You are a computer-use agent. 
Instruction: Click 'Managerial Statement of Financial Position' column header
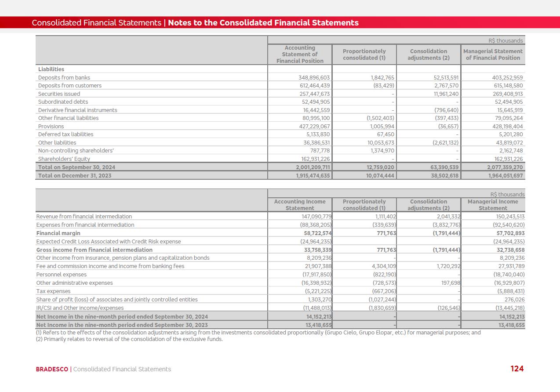coord(493,54)
